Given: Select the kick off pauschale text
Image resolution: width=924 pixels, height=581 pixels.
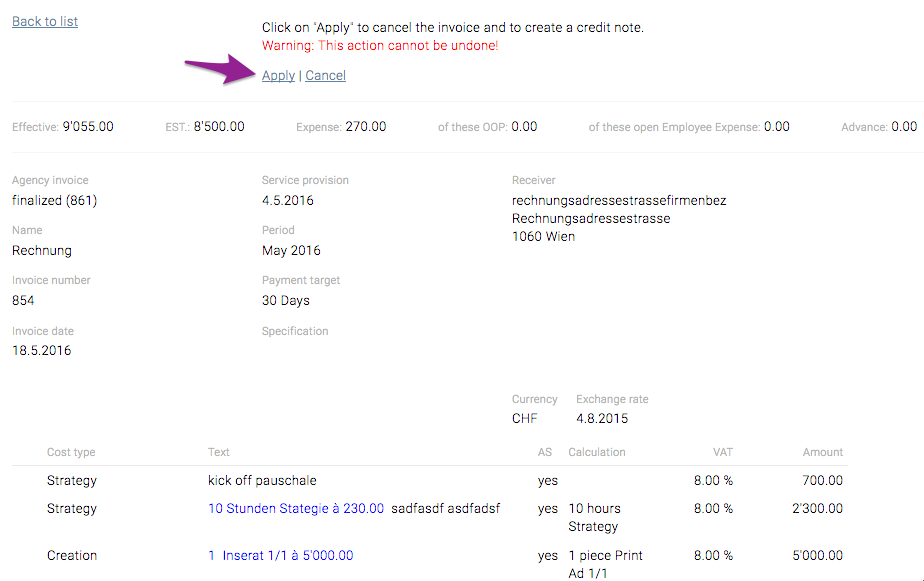Looking at the screenshot, I should [x=262, y=481].
